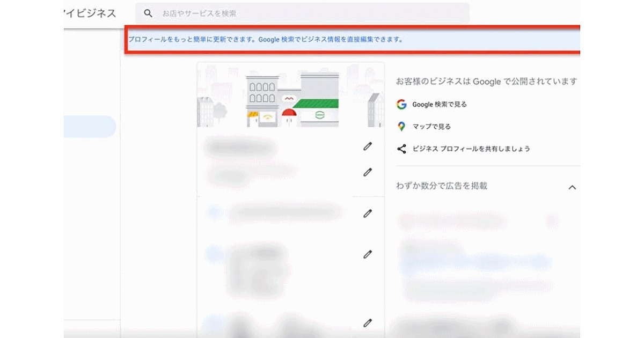Click fourth pencil edit icon from top
The height and width of the screenshot is (338, 644).
pyautogui.click(x=367, y=254)
